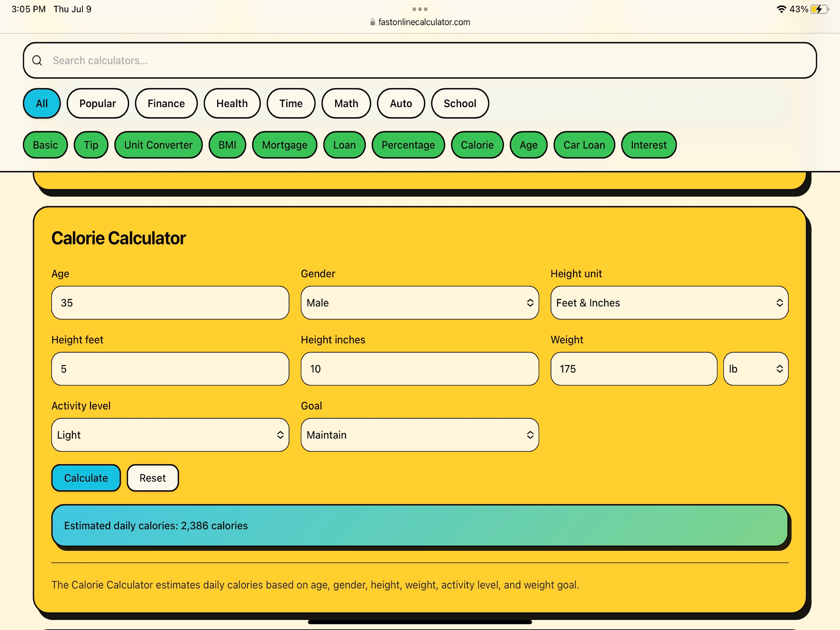The width and height of the screenshot is (840, 630).
Task: Select the Health category filter
Action: [232, 103]
